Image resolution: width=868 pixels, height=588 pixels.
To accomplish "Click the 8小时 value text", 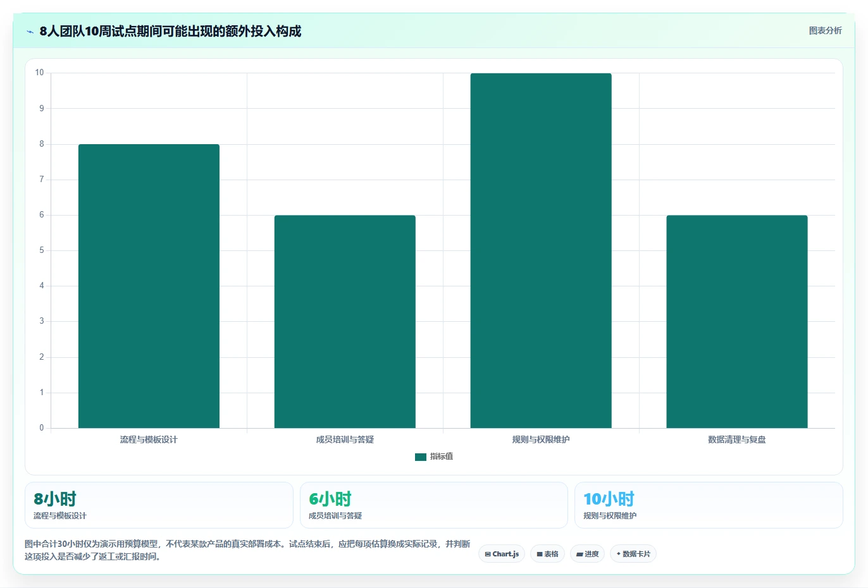I will pyautogui.click(x=55, y=499).
